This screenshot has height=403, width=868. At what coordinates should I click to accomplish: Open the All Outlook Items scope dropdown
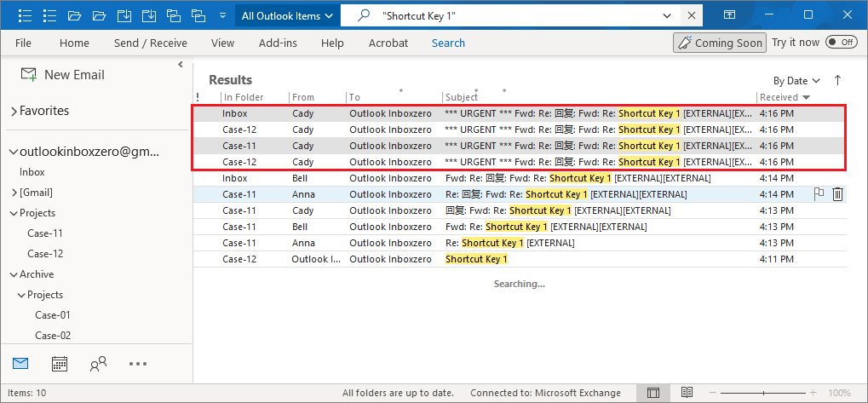[x=286, y=15]
